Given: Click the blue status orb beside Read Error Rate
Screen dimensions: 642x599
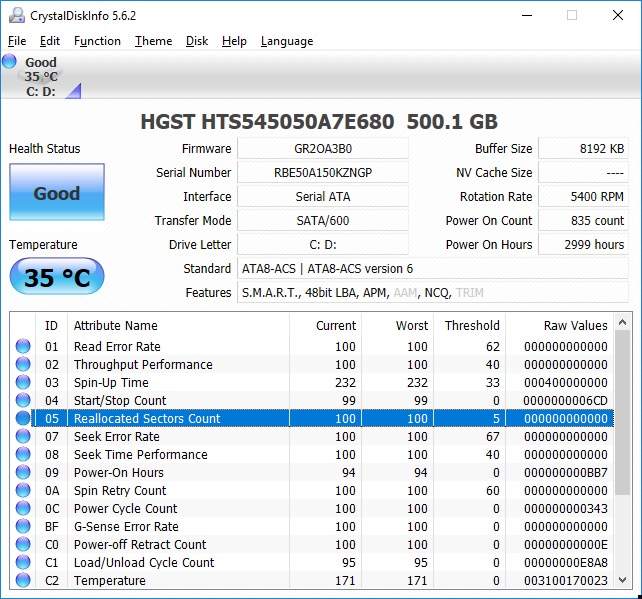Looking at the screenshot, I should coord(22,347).
